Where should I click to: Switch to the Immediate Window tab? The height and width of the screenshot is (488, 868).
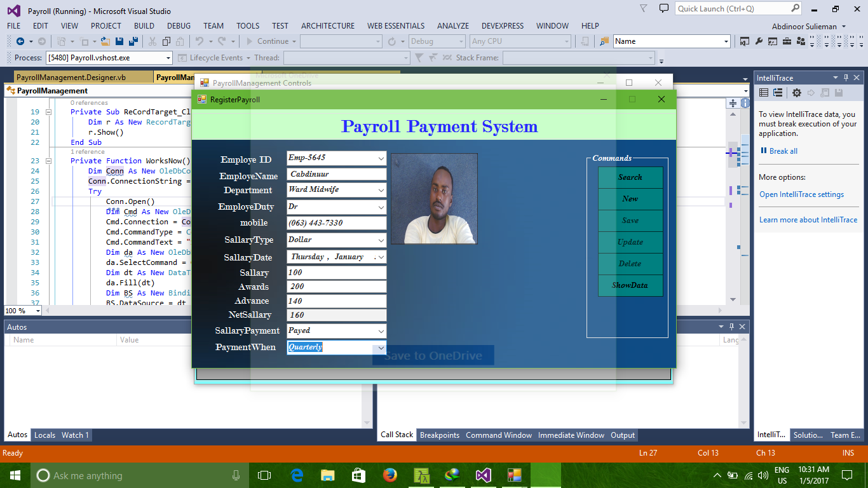[571, 435]
